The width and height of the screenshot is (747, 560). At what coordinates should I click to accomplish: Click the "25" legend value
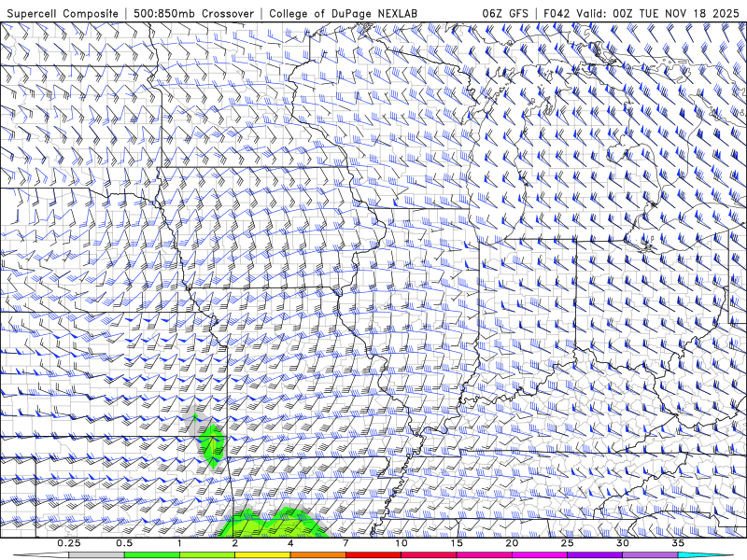pos(568,543)
